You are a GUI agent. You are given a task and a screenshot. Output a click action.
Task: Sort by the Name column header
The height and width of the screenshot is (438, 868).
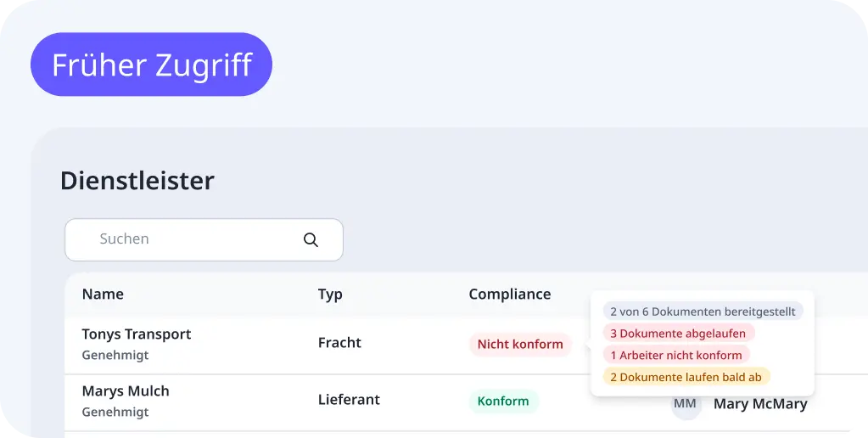(103, 295)
